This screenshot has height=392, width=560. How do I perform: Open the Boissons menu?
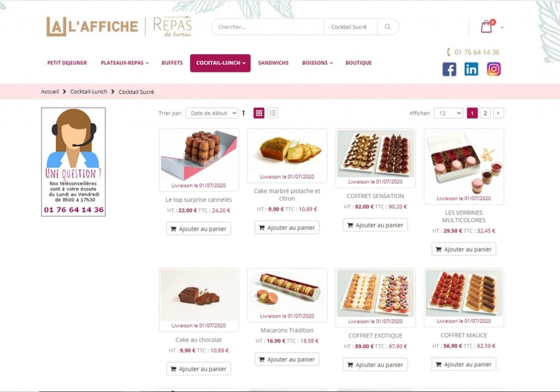(x=318, y=63)
